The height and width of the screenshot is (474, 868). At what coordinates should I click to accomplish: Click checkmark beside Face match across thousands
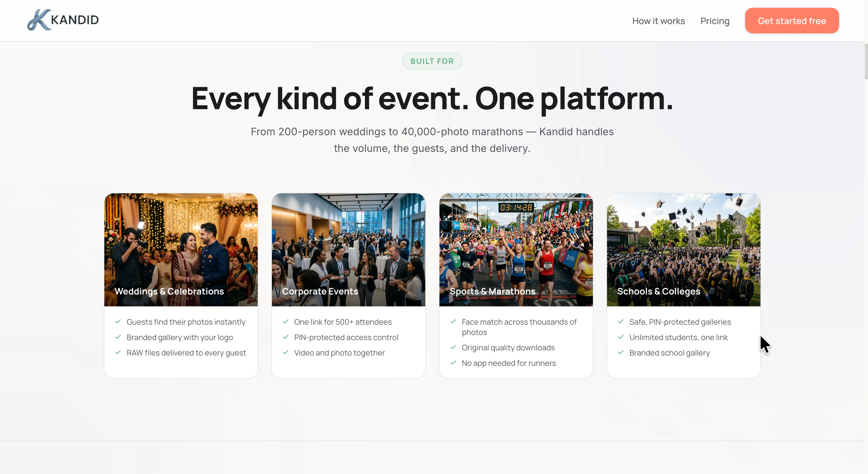(453, 321)
